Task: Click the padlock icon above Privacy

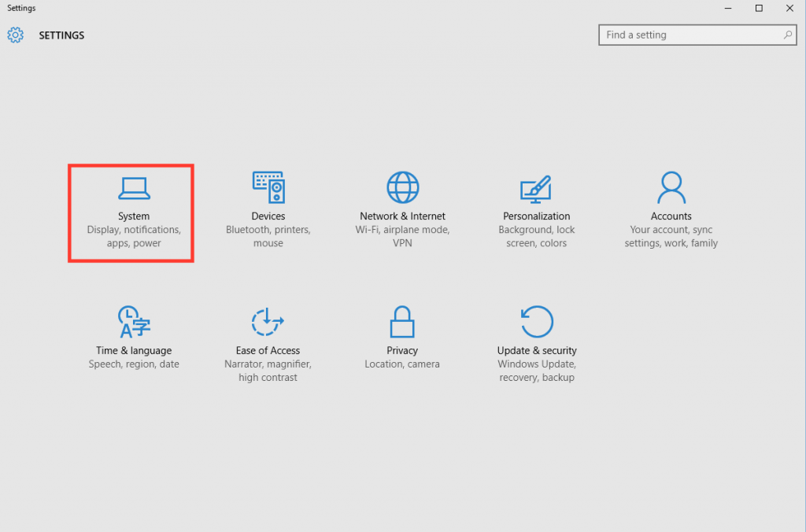Action: coord(402,321)
